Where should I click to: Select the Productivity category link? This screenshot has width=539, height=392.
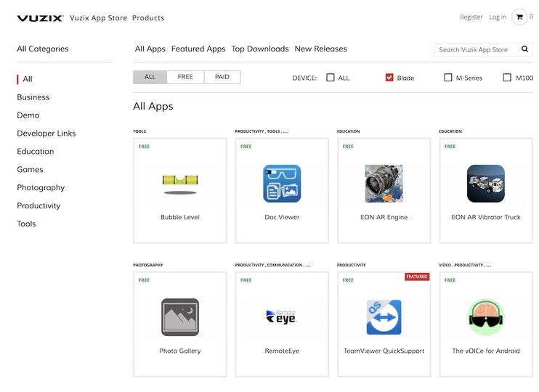point(38,205)
